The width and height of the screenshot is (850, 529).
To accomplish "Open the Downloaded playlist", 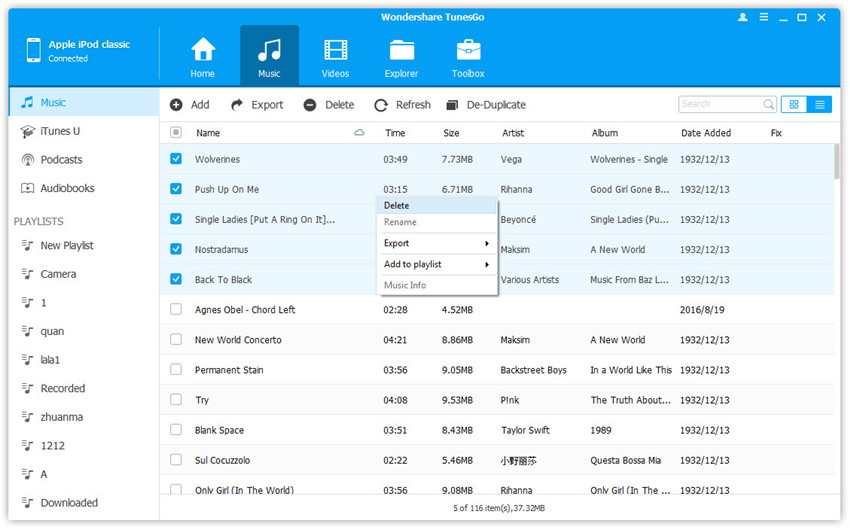I will pyautogui.click(x=68, y=503).
